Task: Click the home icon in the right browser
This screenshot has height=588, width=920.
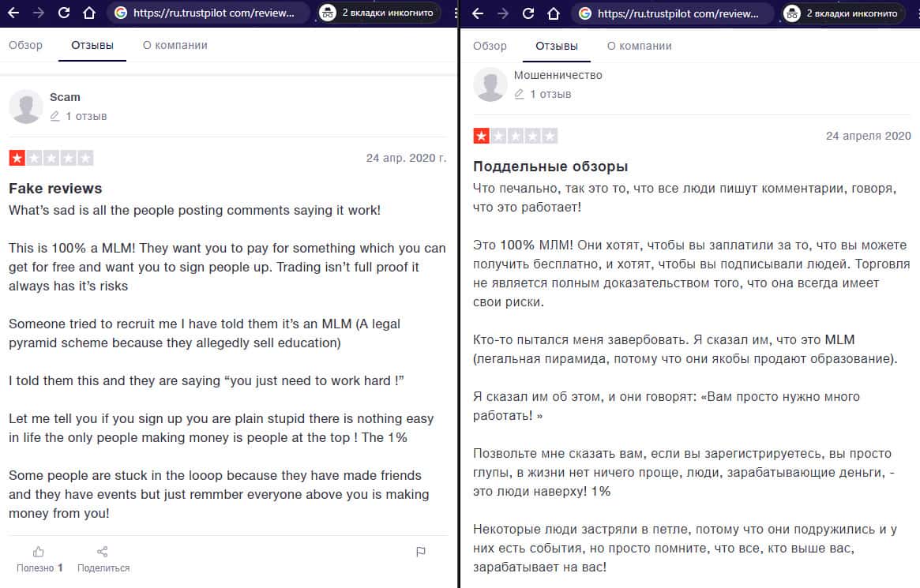Action: coord(554,13)
